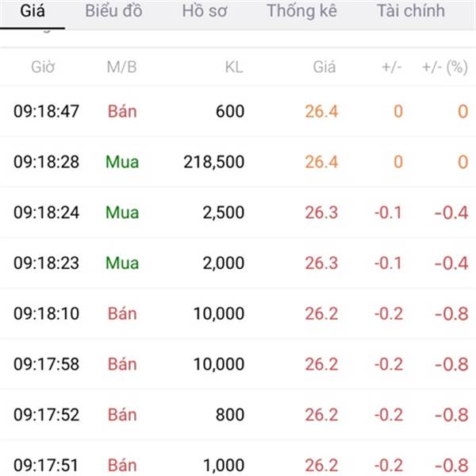
Task: Click the KL column header
Action: click(x=234, y=67)
